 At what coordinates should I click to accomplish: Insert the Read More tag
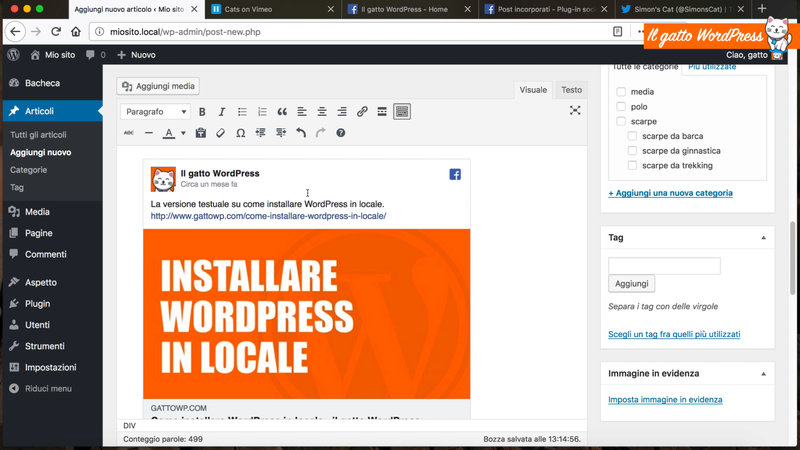382,112
